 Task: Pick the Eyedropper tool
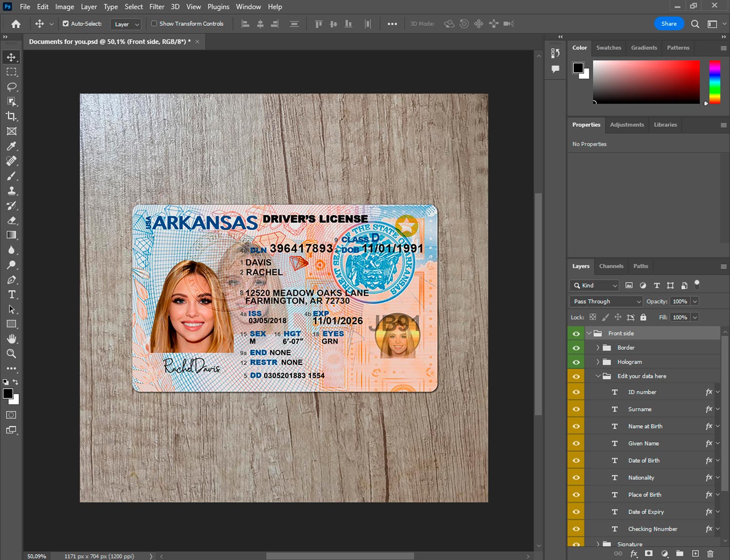(12, 146)
